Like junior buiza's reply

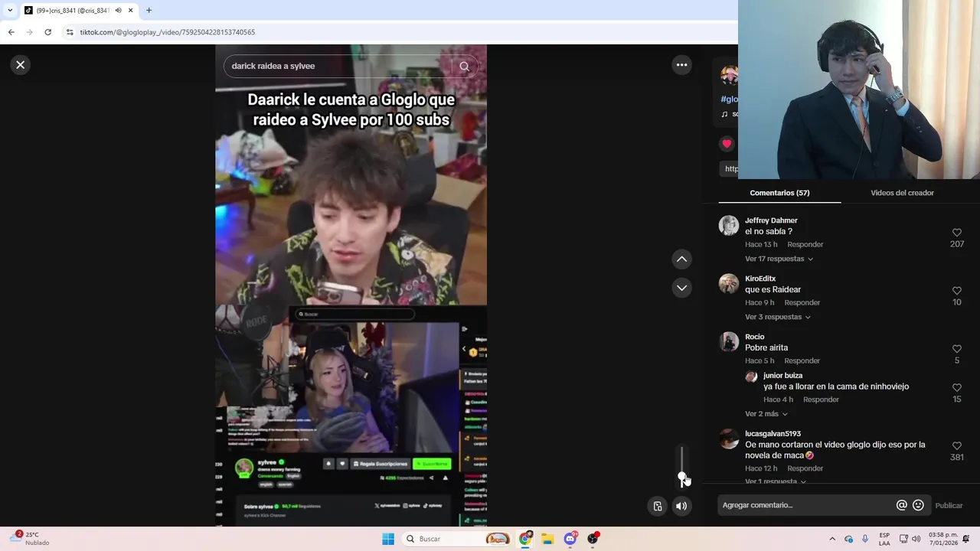point(956,388)
